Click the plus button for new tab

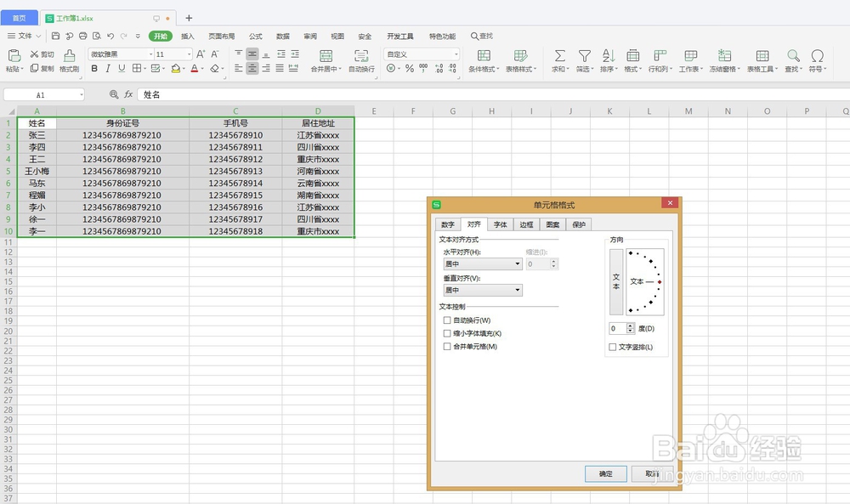click(189, 18)
